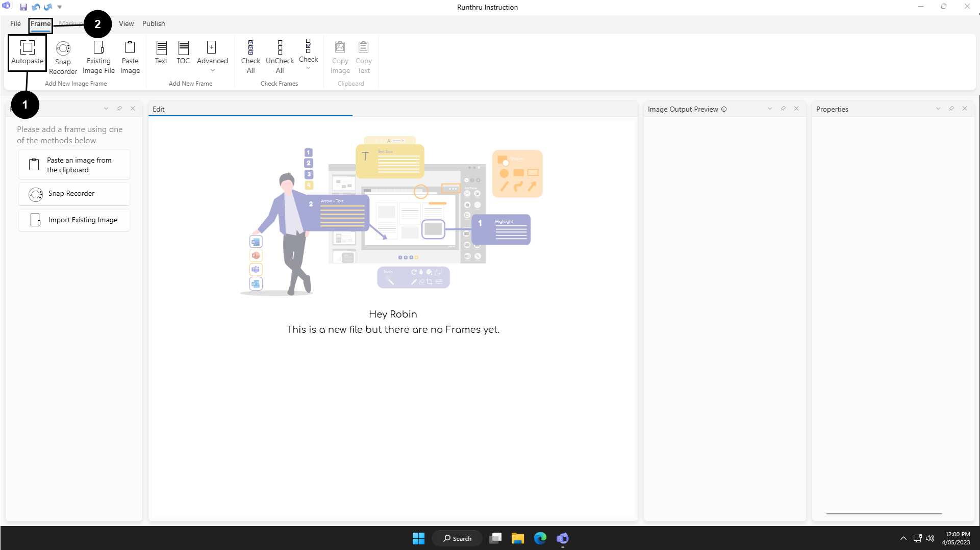980x550 pixels.
Task: Switch to the Publish tab
Action: (x=154, y=23)
